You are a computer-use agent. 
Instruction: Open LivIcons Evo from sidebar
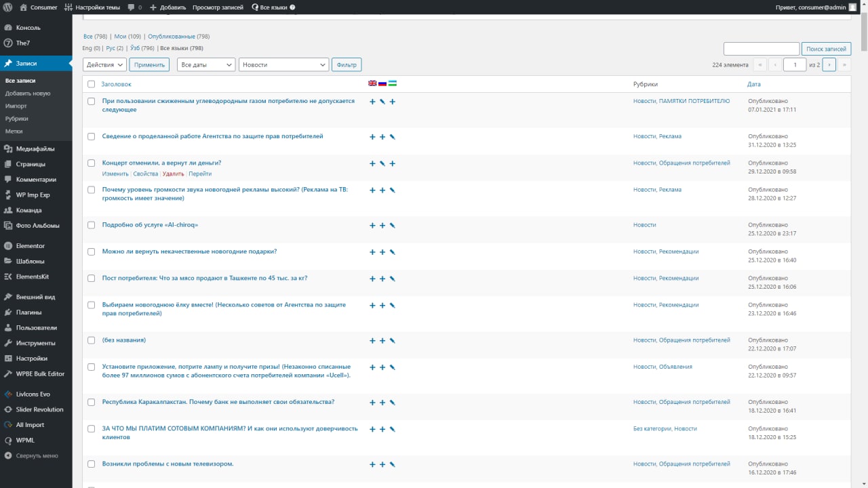coord(36,394)
